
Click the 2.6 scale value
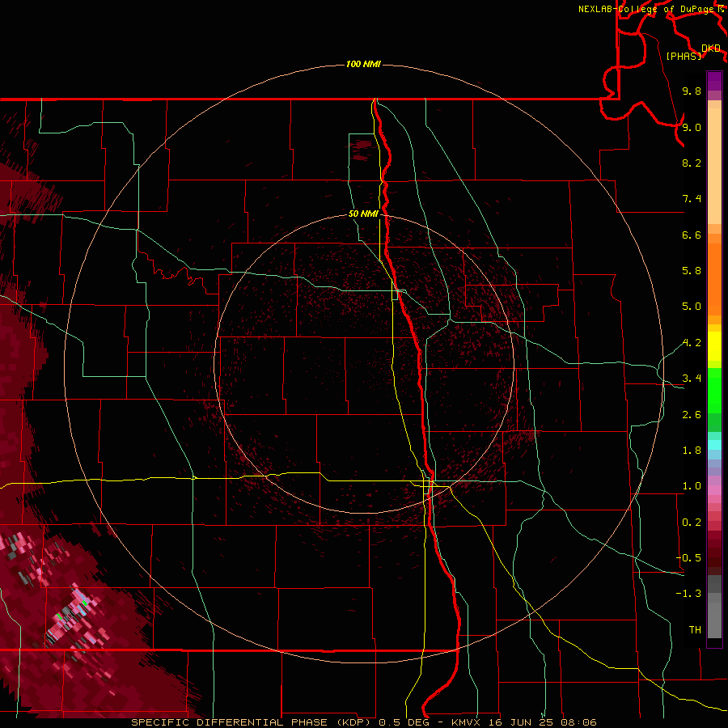(x=692, y=415)
